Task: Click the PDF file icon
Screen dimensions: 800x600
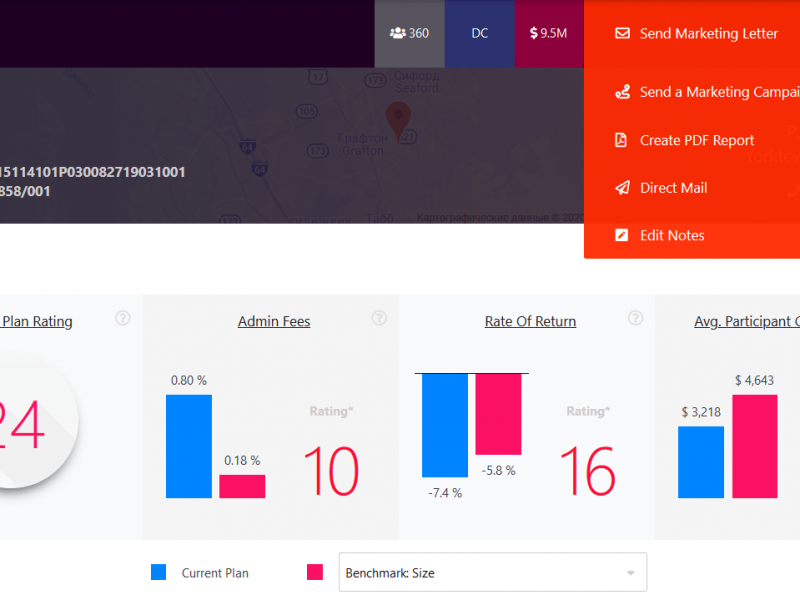Action: click(622, 140)
